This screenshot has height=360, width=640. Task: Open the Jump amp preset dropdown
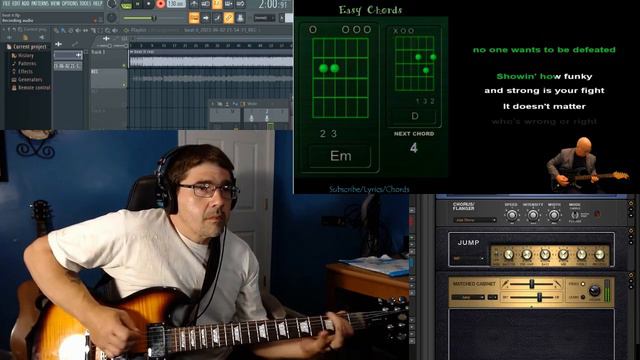[x=468, y=258]
